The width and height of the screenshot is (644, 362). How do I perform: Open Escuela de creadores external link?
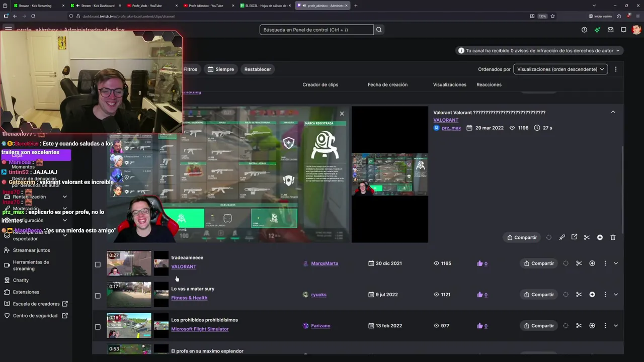pos(36,304)
